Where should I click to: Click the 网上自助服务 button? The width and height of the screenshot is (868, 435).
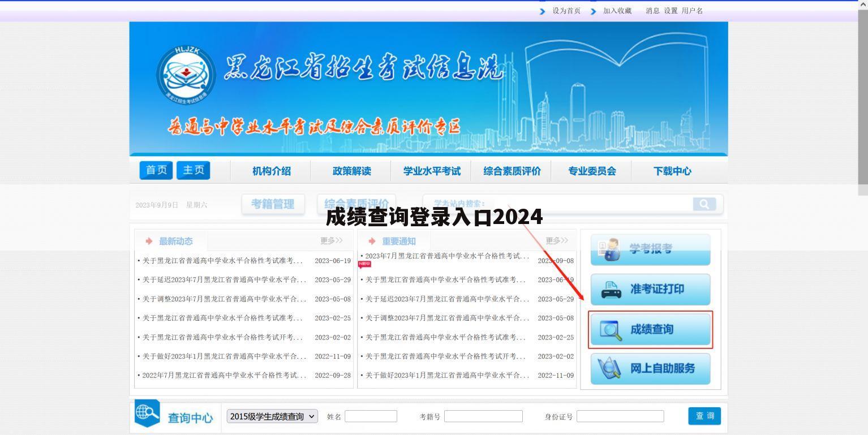pyautogui.click(x=650, y=369)
